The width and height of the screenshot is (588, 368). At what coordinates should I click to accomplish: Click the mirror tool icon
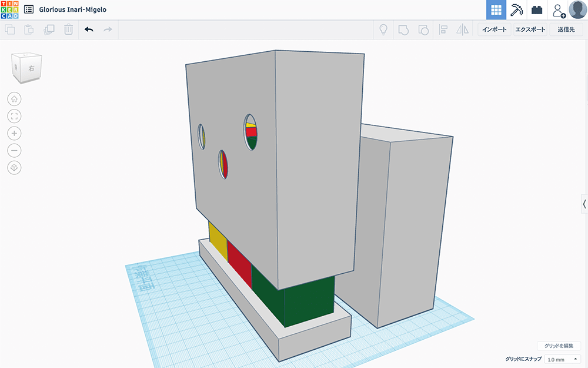coord(463,29)
